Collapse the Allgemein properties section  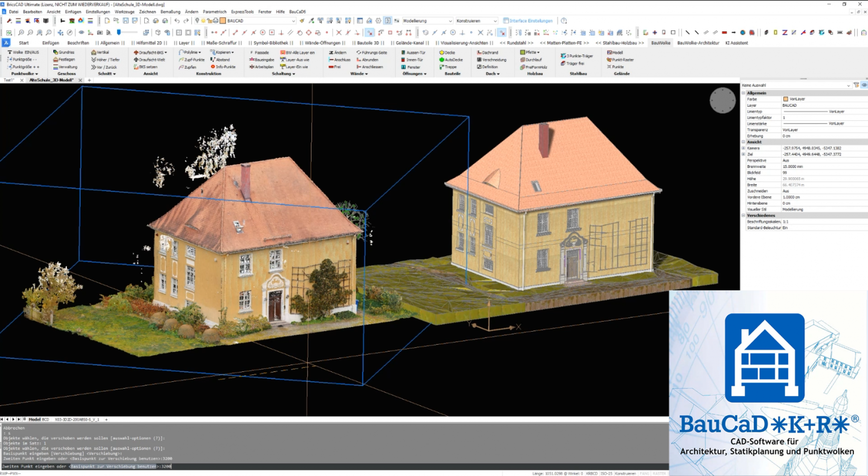(x=743, y=93)
